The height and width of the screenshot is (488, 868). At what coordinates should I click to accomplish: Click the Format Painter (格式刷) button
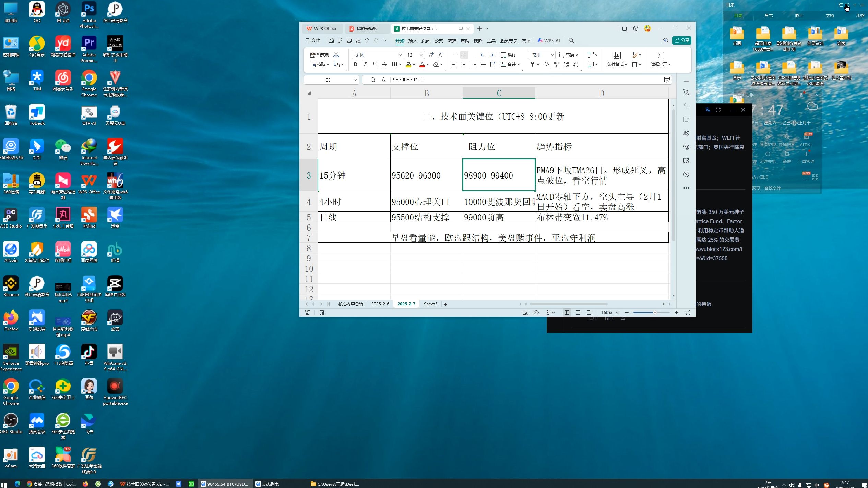[320, 55]
